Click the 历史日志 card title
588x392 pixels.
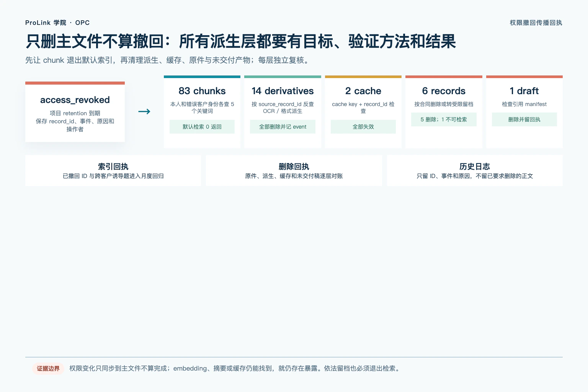pyautogui.click(x=475, y=167)
